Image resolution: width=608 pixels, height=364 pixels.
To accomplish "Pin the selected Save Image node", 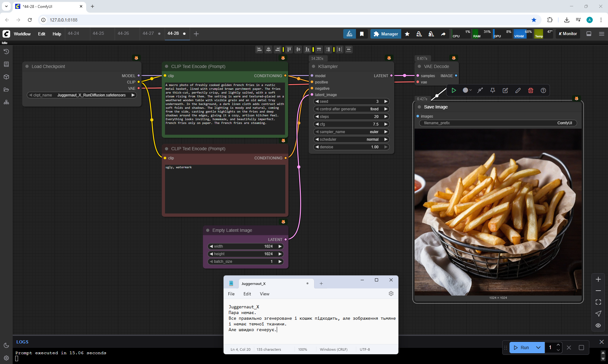I will [493, 90].
